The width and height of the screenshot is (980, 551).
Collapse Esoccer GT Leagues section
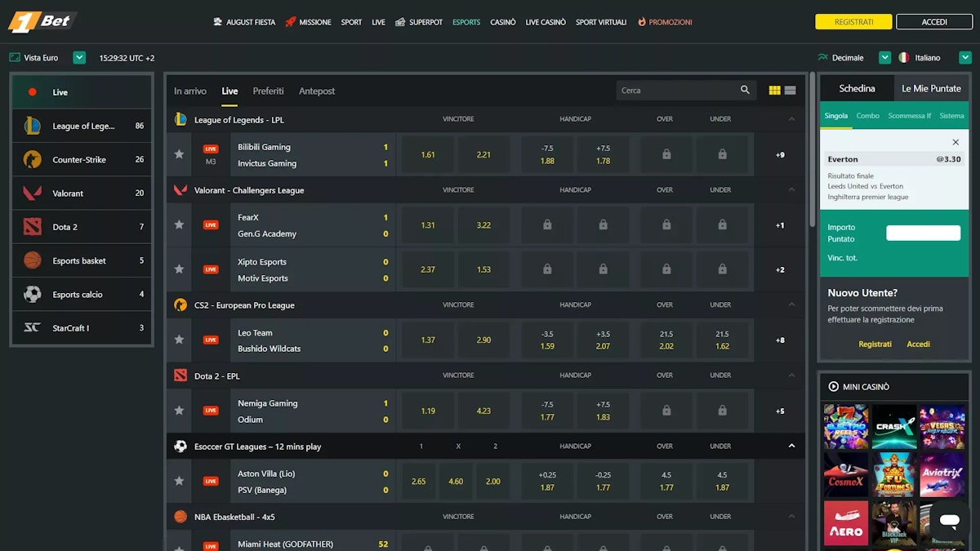point(791,447)
